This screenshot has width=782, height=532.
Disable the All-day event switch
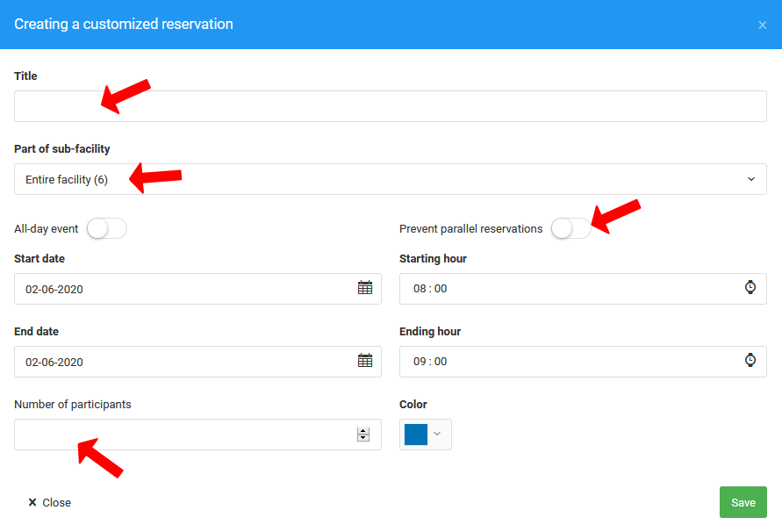pyautogui.click(x=106, y=227)
